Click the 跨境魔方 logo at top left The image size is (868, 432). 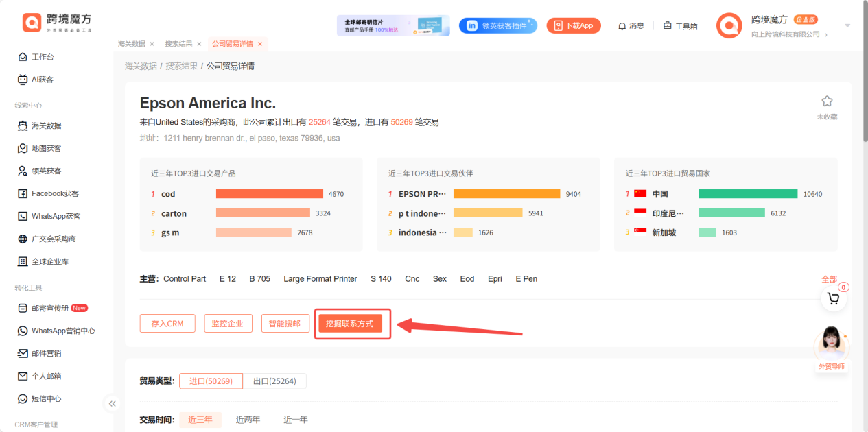point(57,23)
